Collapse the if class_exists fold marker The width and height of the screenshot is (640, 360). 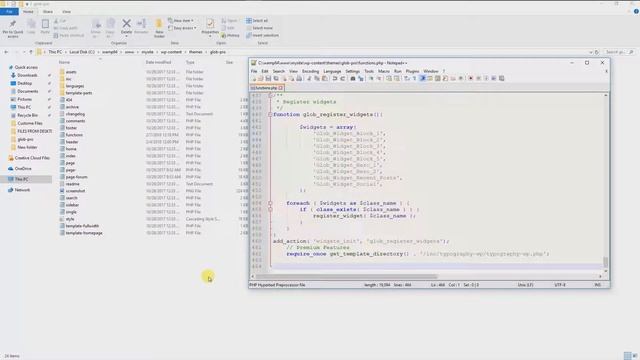click(270, 209)
